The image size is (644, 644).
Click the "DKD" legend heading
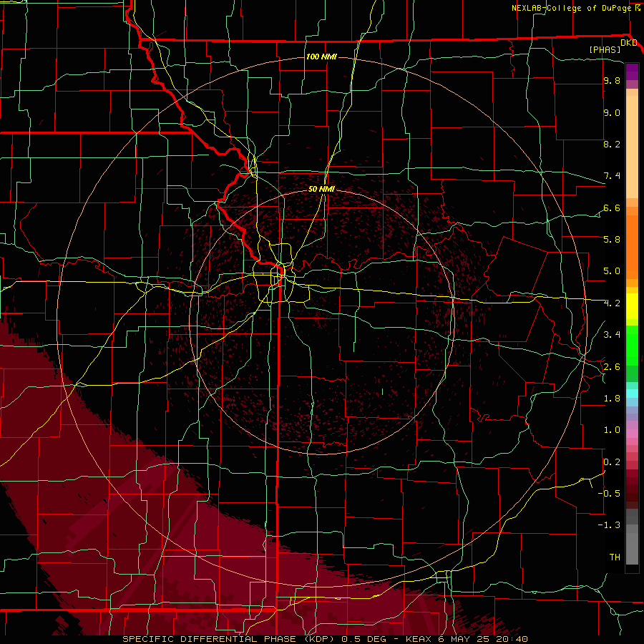[629, 43]
